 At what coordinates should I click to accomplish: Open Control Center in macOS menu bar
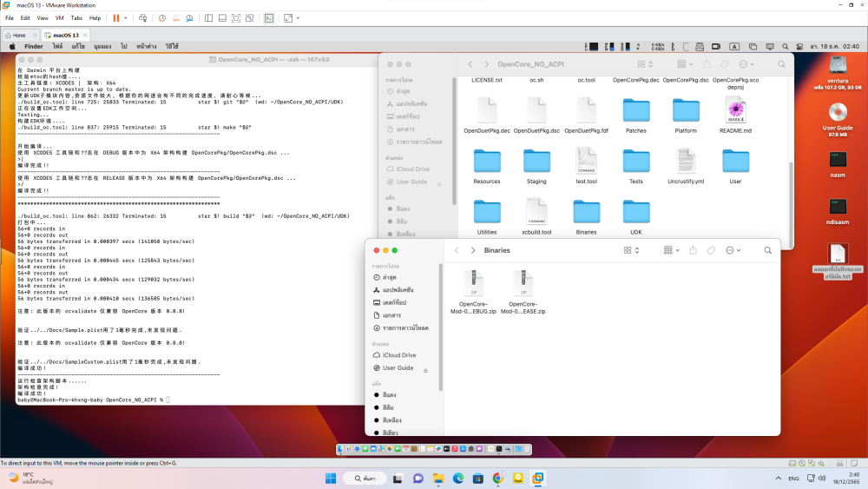coord(799,47)
